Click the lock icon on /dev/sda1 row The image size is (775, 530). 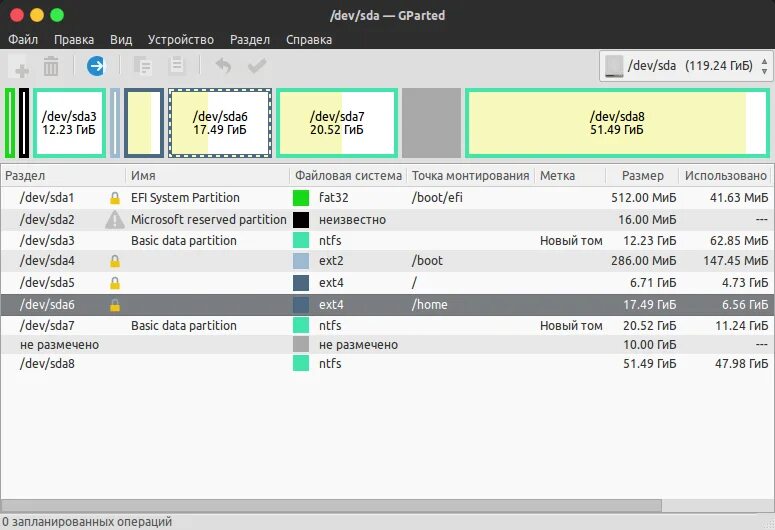point(115,198)
